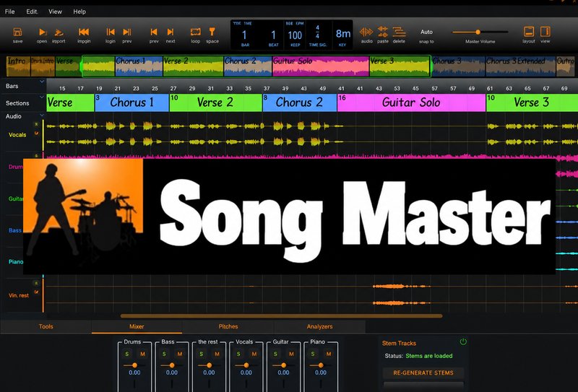Click the toolbar icon labeled login
This screenshot has width=578, height=392.
[x=111, y=32]
